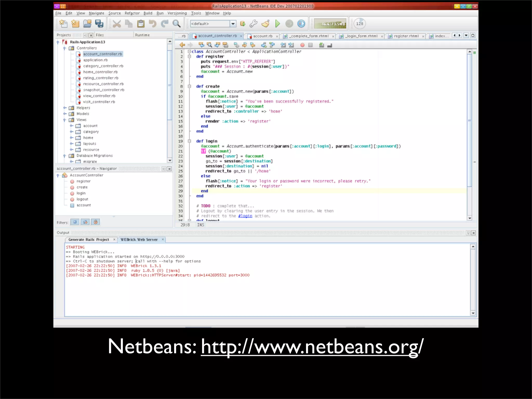Click the Cut scissors icon
This screenshot has height=399, width=532.
pos(117,24)
